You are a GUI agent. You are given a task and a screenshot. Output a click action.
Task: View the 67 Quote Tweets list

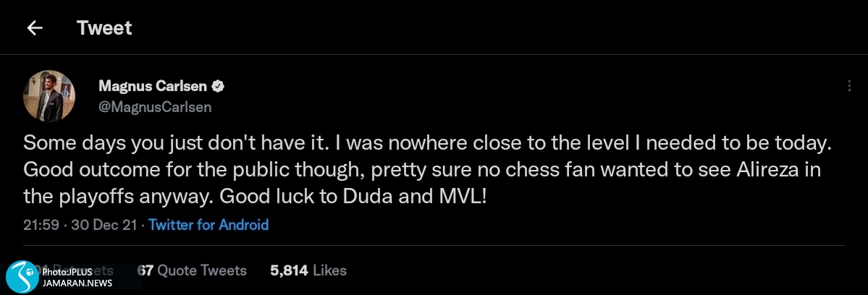[192, 270]
